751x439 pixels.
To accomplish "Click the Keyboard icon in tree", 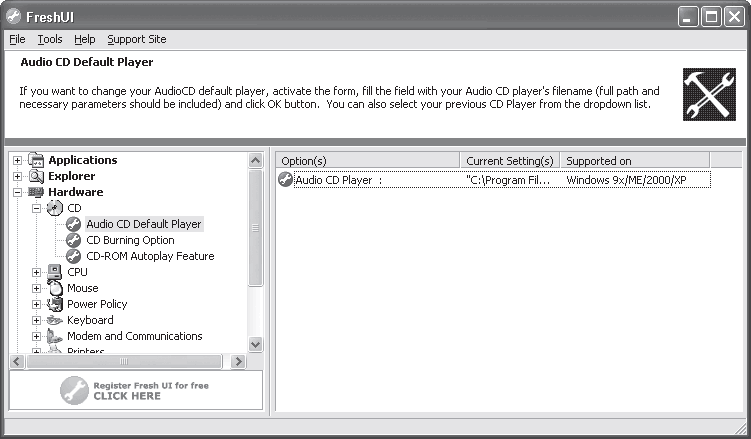I will point(55,320).
